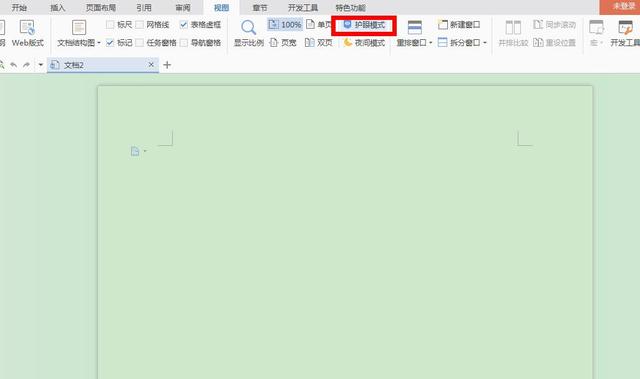This screenshot has width=640, height=379.
Task: Expand the 重排窗口 dropdown arrow
Action: tap(430, 43)
